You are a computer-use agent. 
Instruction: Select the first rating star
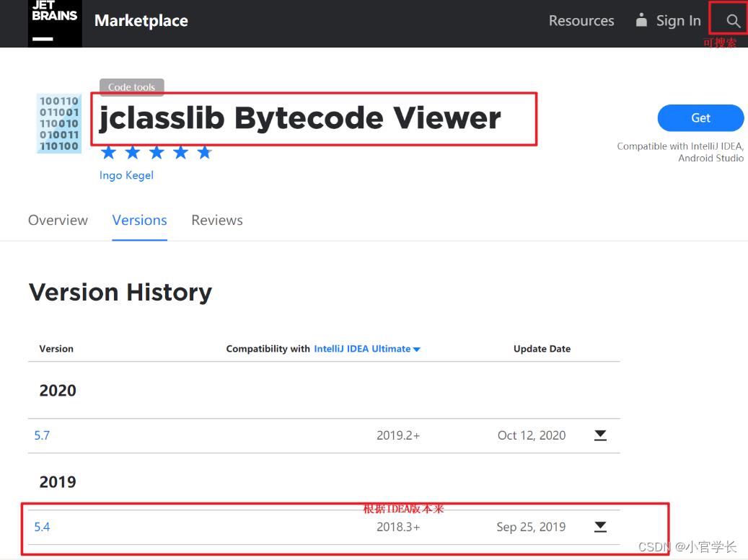108,152
